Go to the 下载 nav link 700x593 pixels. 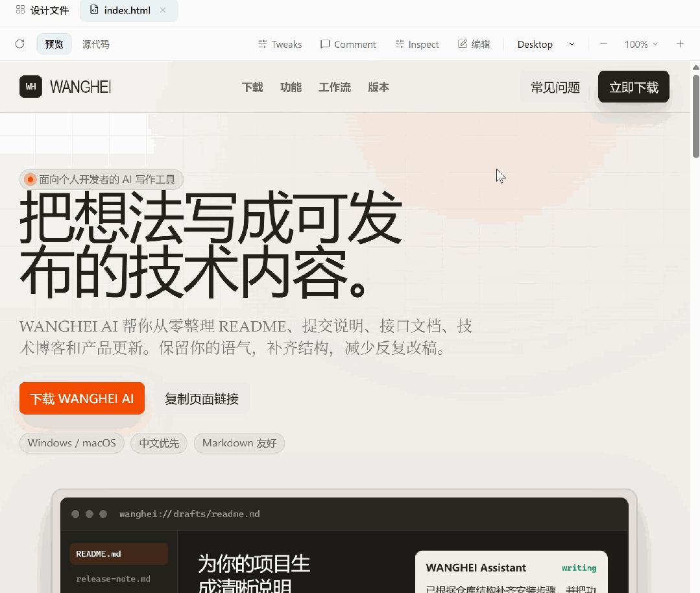pyautogui.click(x=252, y=87)
